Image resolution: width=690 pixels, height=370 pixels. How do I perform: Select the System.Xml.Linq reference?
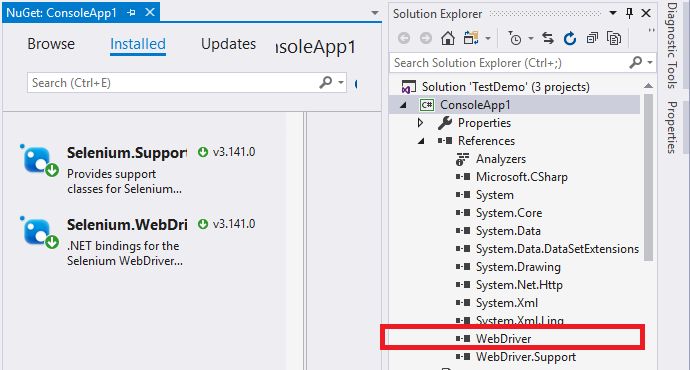520,320
